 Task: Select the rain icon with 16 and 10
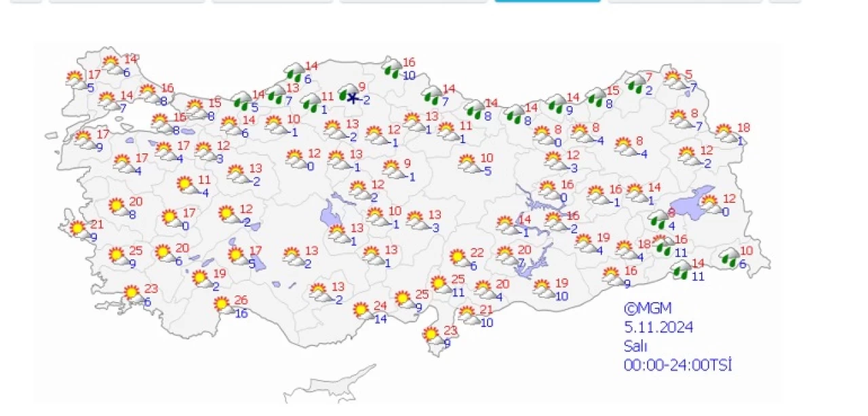coord(391,68)
